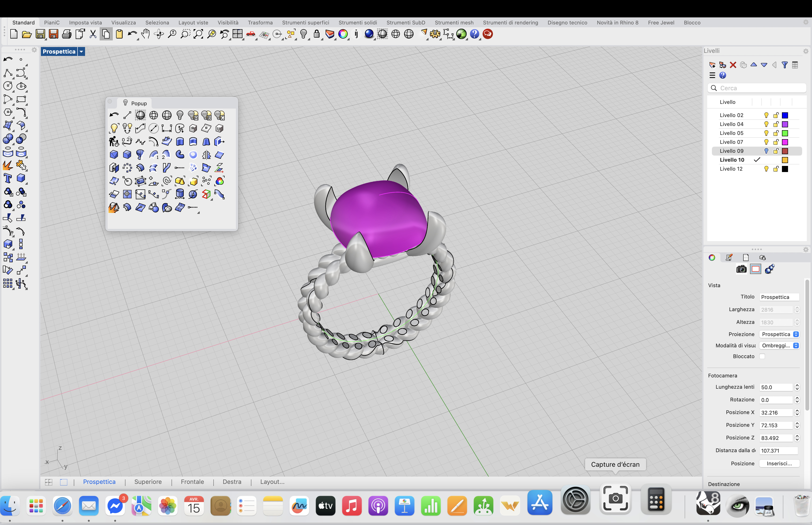
Task: Click the Undo arrow in standard toolbar
Action: (132, 34)
